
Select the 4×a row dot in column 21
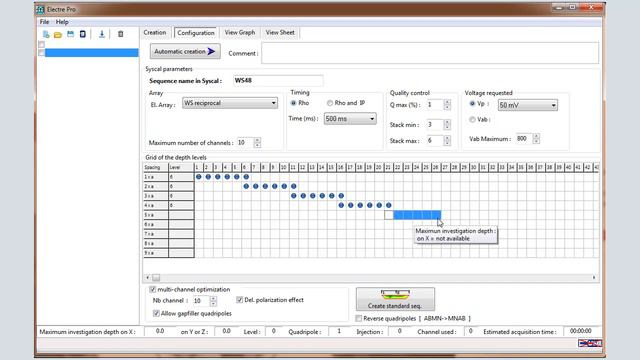[389, 205]
